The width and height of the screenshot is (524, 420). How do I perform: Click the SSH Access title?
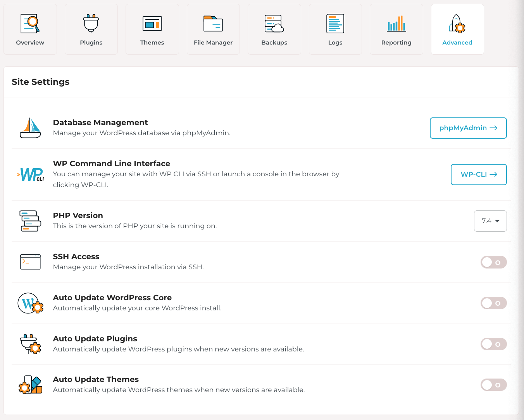tap(76, 256)
